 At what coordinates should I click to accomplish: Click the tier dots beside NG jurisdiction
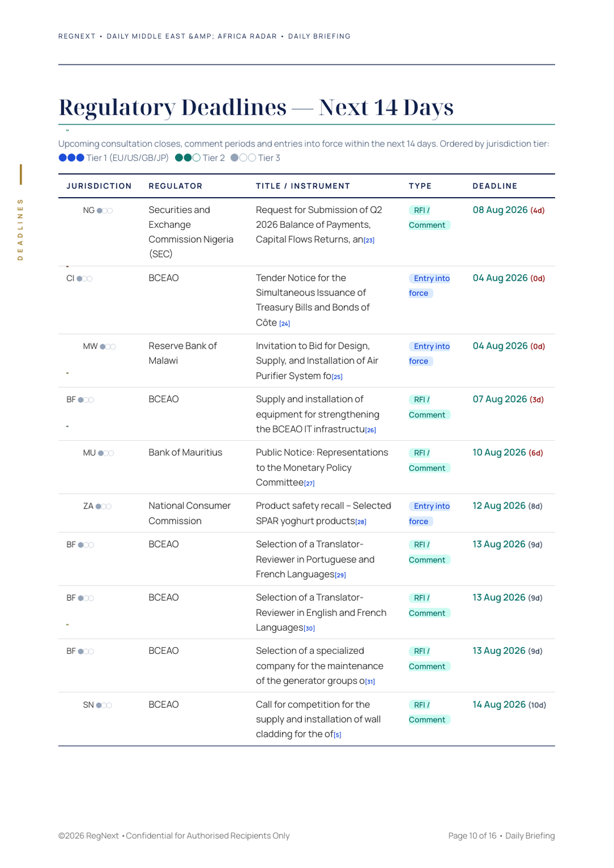(x=105, y=211)
